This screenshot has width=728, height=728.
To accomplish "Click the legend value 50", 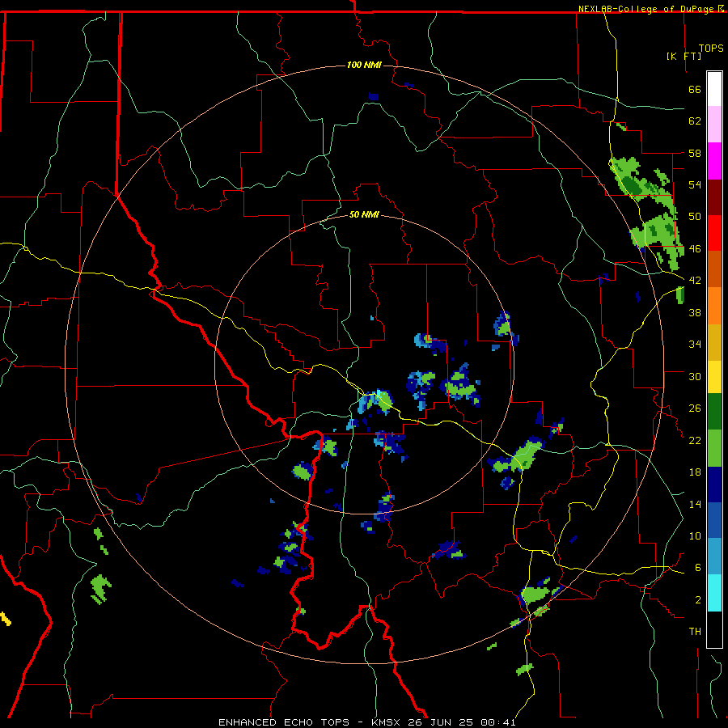I will [695, 216].
